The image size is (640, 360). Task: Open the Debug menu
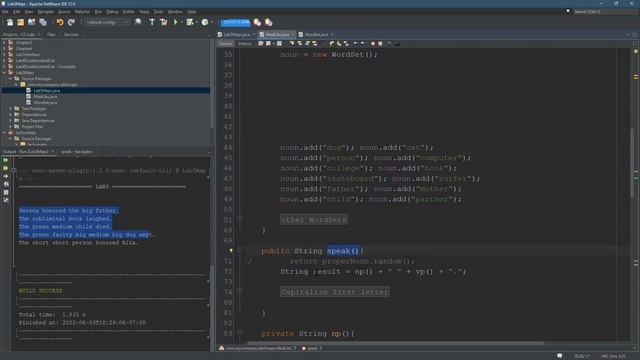click(x=112, y=12)
